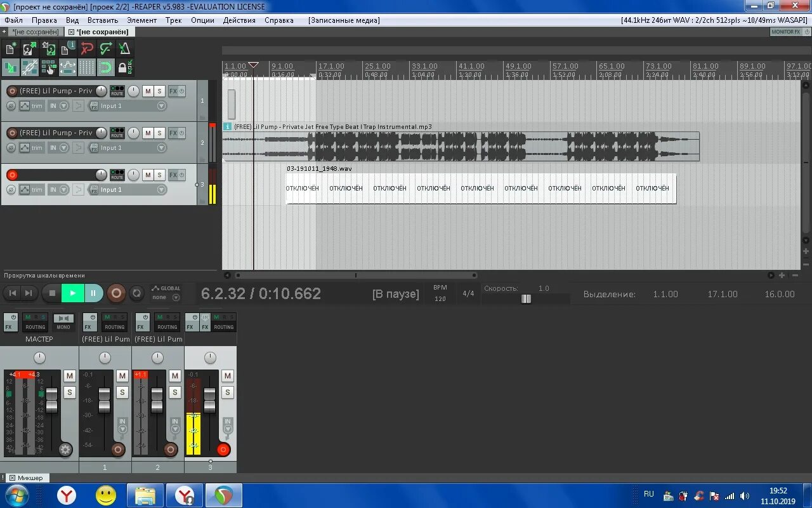Toggle master MONO button in mixer
812x508 pixels.
(63, 322)
